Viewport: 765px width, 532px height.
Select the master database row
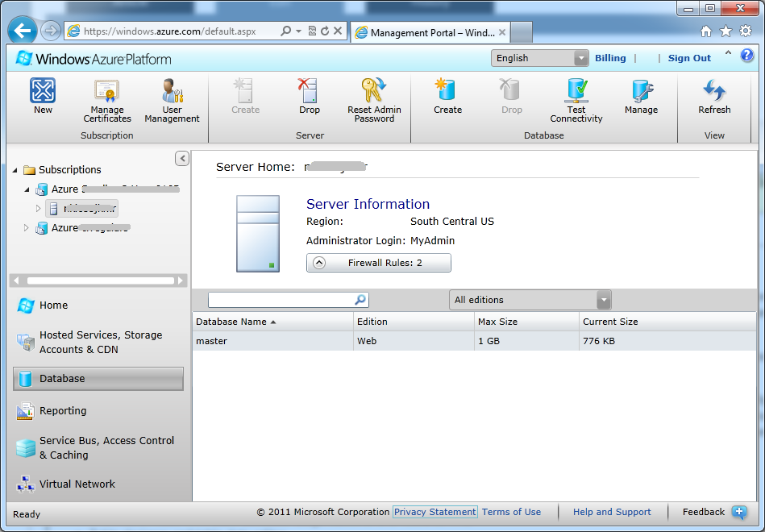(474, 341)
